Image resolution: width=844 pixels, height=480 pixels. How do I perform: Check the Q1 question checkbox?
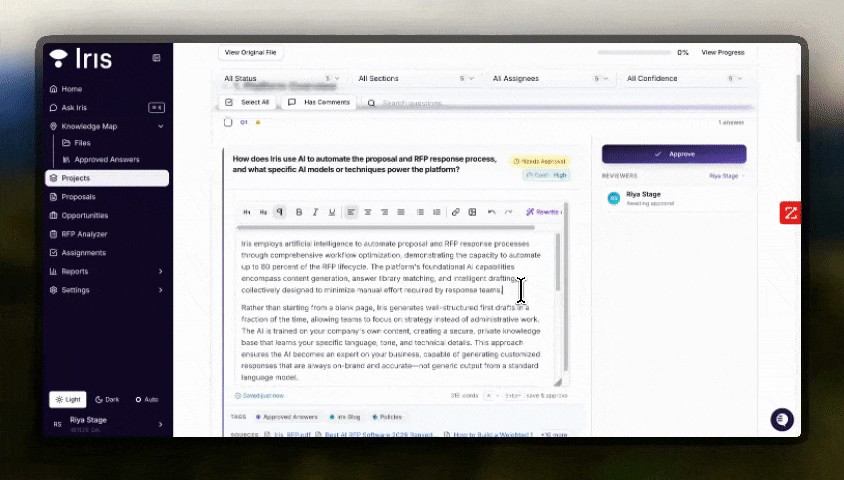(228, 122)
